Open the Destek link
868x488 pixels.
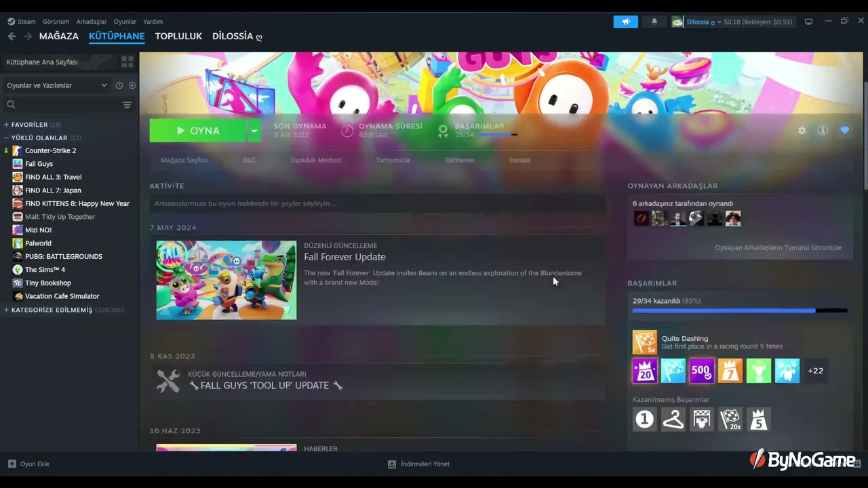tap(520, 160)
